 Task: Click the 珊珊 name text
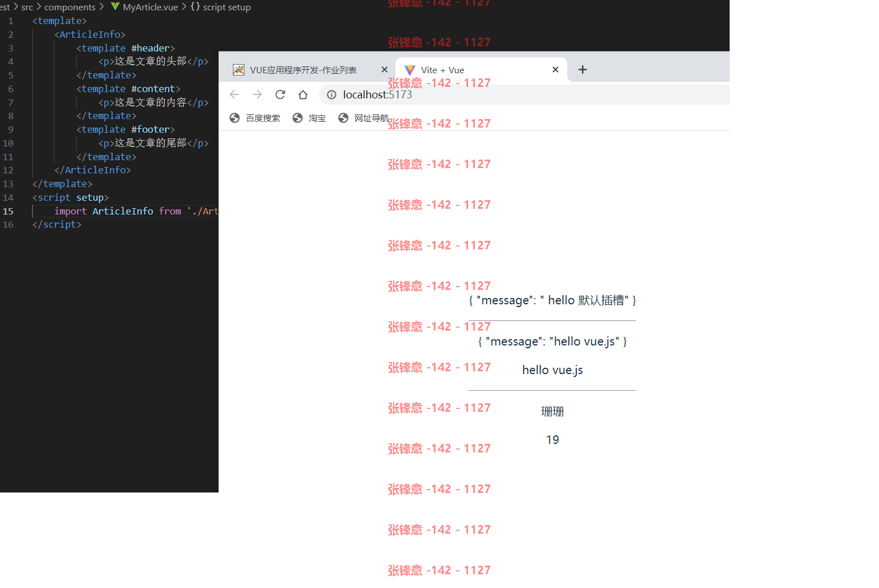(552, 411)
